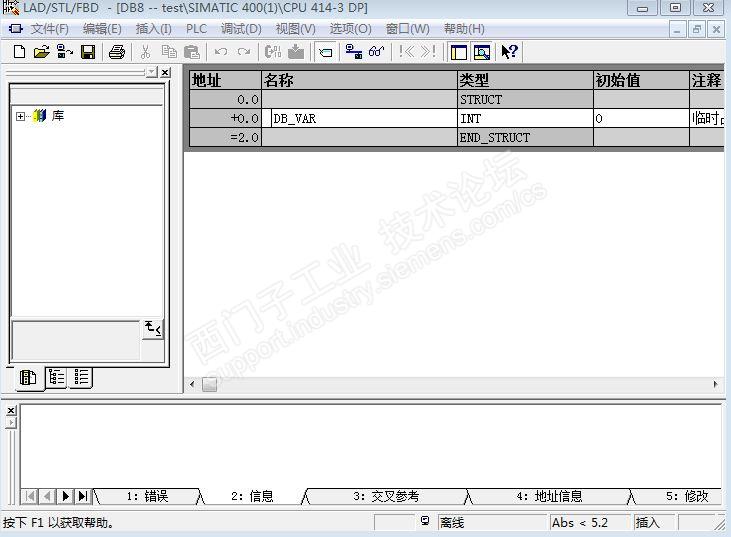Click the context Help arrow-question icon
This screenshot has width=731, height=537.
click(x=510, y=52)
